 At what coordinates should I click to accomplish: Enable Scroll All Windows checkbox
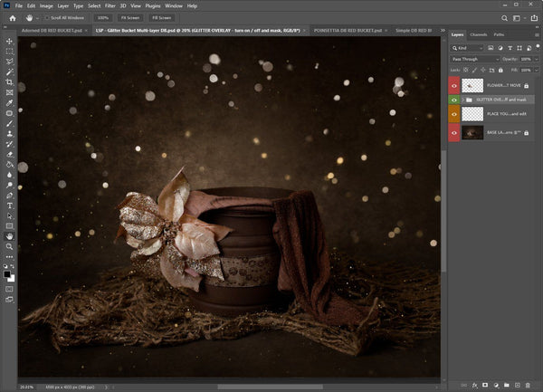point(47,17)
